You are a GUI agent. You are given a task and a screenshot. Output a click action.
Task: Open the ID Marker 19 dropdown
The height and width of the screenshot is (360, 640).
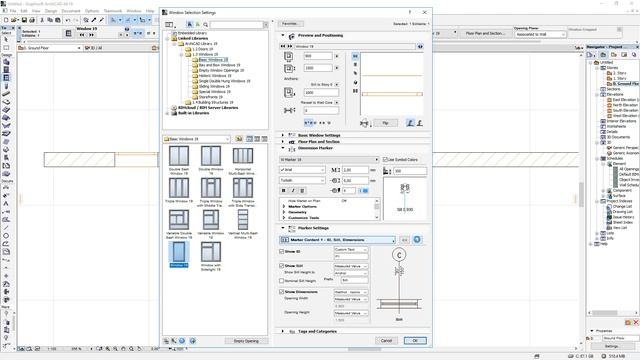click(329, 160)
